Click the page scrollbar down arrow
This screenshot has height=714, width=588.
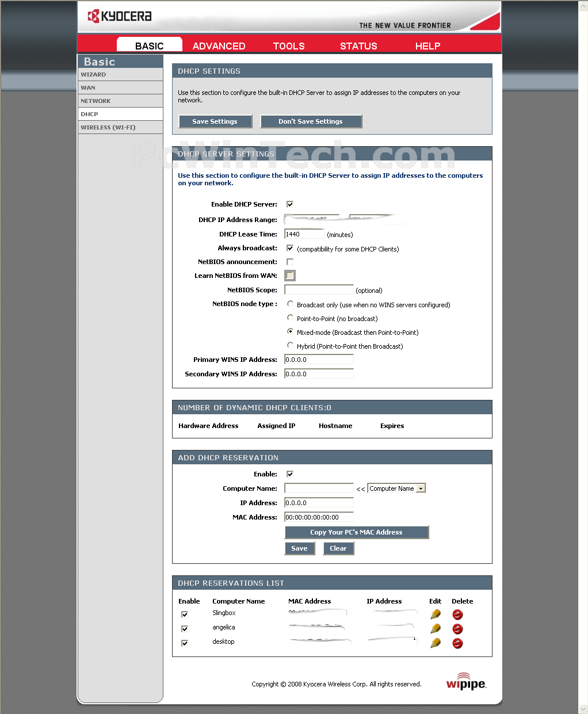click(x=583, y=709)
